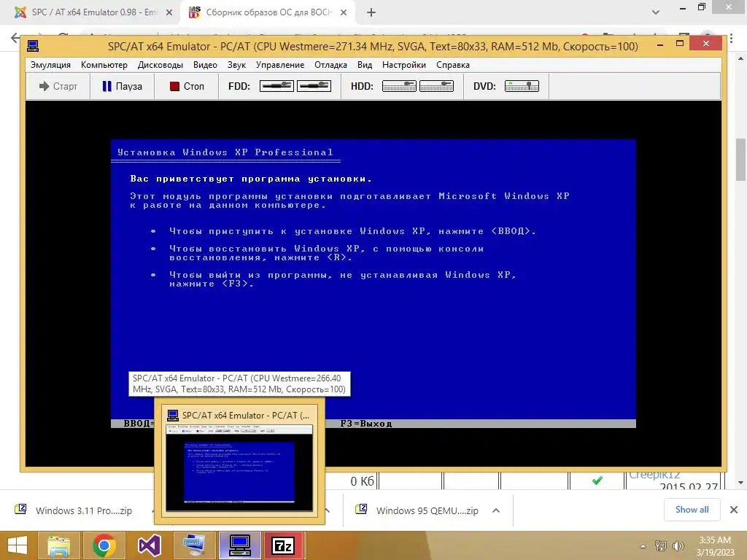
Task: Open Visual Studio from the taskbar
Action: pyautogui.click(x=149, y=545)
